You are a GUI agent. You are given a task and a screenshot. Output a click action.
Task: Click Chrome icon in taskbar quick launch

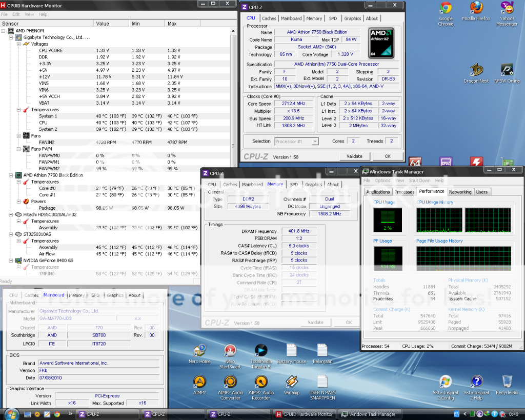(57, 414)
